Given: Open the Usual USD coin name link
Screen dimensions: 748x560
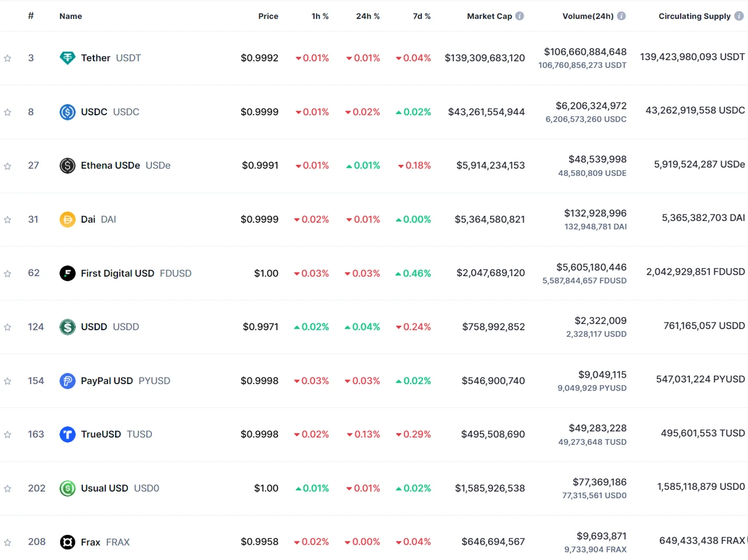Looking at the screenshot, I should 105,488.
